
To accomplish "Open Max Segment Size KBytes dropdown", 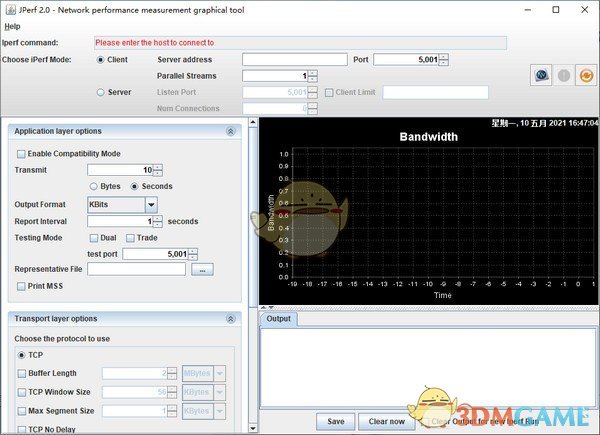I will coord(220,411).
